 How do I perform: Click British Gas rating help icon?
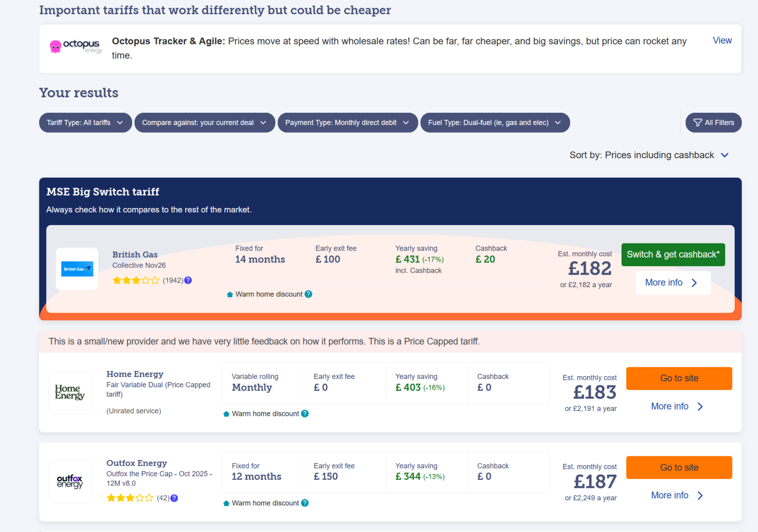click(188, 280)
